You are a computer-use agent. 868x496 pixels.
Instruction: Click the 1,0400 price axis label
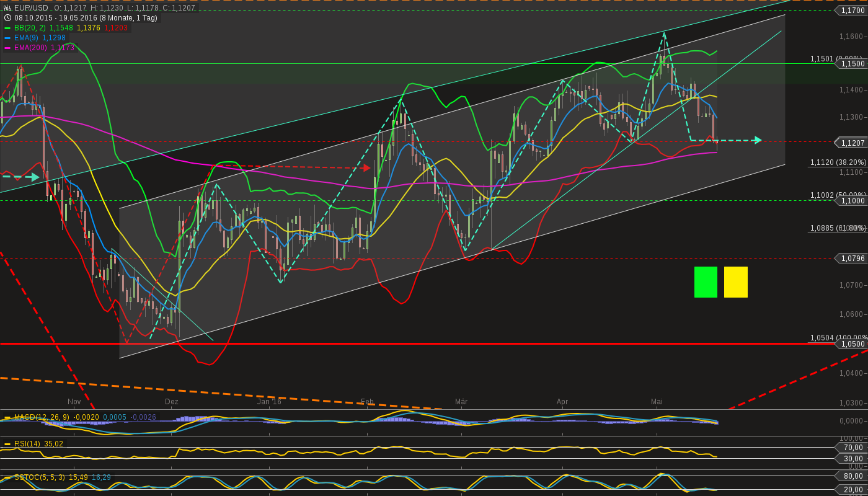pyautogui.click(x=852, y=373)
